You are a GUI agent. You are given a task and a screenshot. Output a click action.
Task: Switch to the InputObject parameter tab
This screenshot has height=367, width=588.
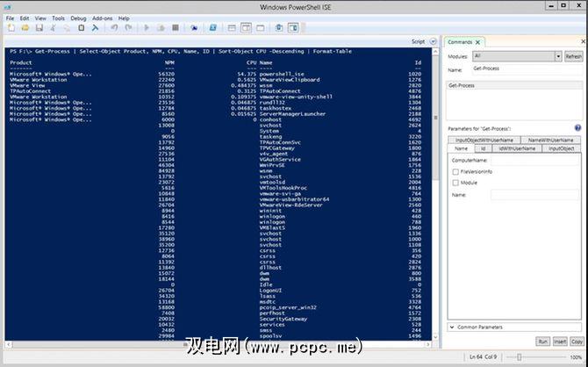(x=561, y=148)
